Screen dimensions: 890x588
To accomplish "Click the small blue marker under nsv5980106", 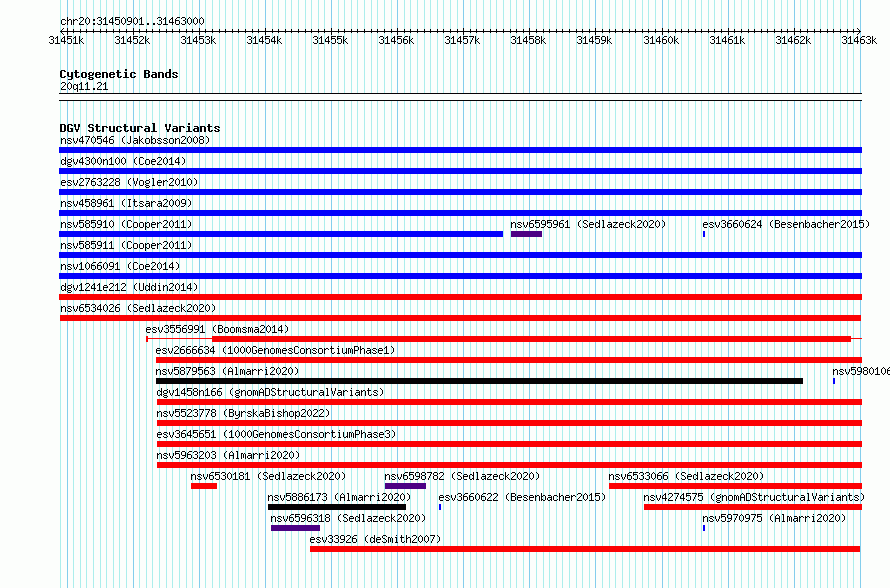I will pyautogui.click(x=834, y=381).
